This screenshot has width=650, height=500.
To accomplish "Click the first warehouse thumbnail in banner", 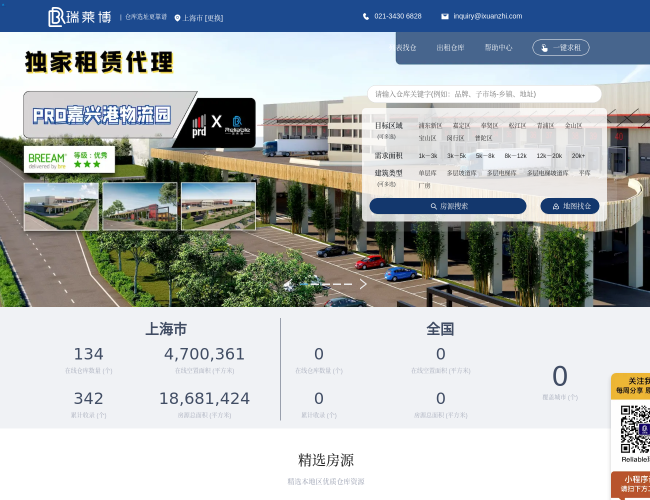I will point(61,206).
